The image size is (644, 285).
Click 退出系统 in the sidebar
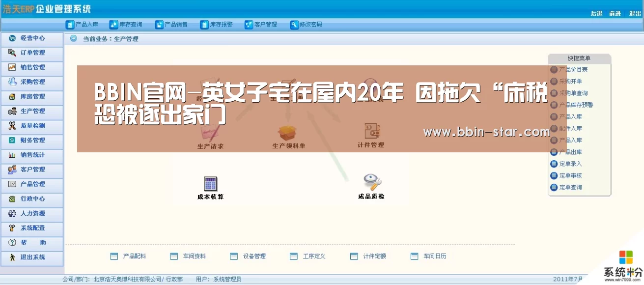coord(32,257)
